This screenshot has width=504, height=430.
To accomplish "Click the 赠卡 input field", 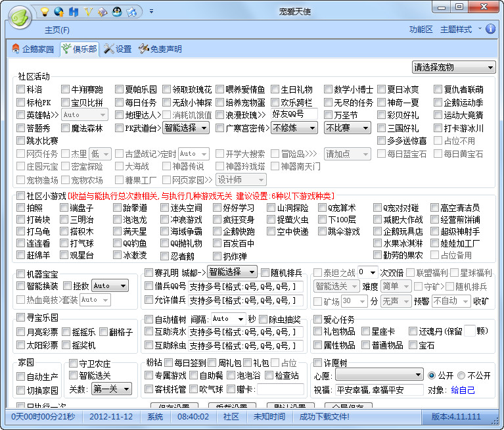I will tap(281, 389).
